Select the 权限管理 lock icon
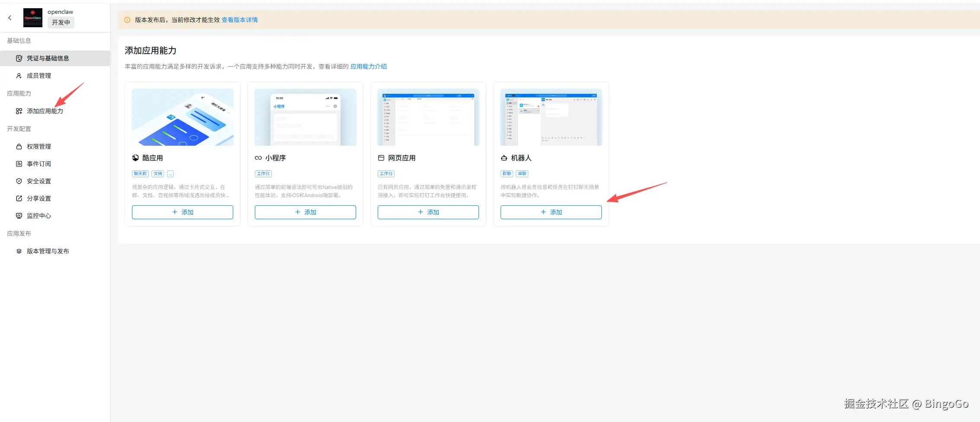This screenshot has height=422, width=980. [18, 146]
